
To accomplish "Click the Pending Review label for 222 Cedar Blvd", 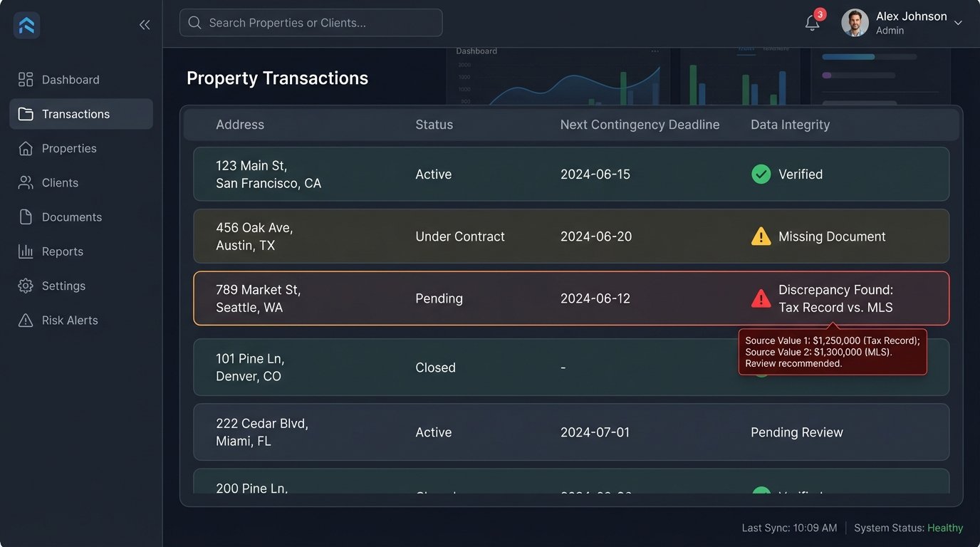I will pos(796,432).
